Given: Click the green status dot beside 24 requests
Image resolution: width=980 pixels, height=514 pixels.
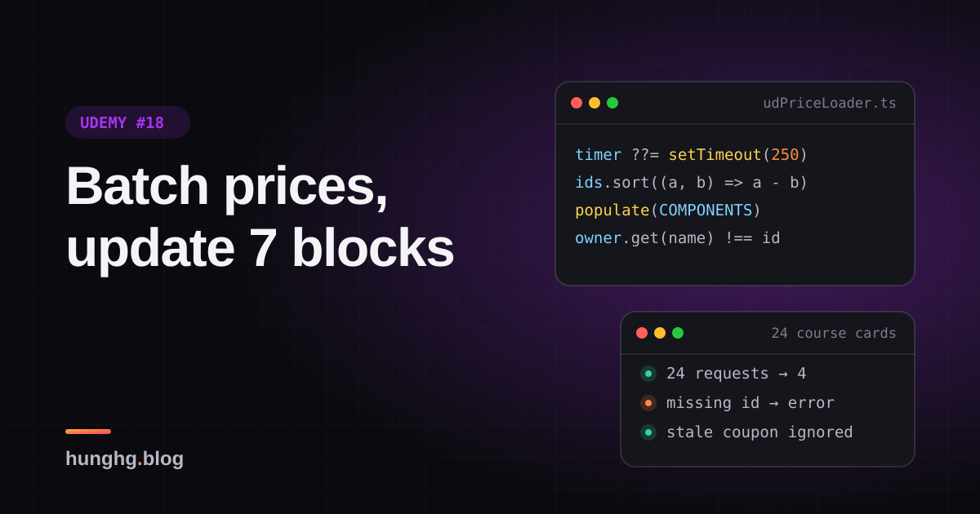Looking at the screenshot, I should click(x=648, y=374).
